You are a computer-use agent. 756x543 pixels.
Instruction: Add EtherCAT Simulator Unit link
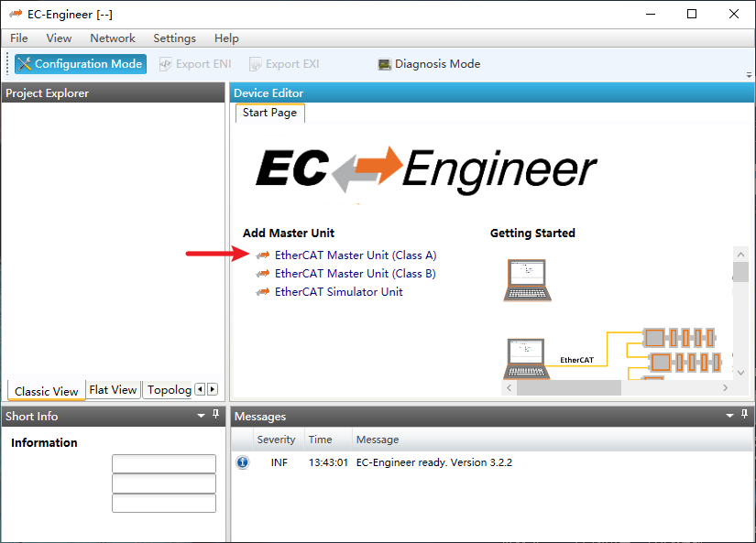click(x=339, y=292)
